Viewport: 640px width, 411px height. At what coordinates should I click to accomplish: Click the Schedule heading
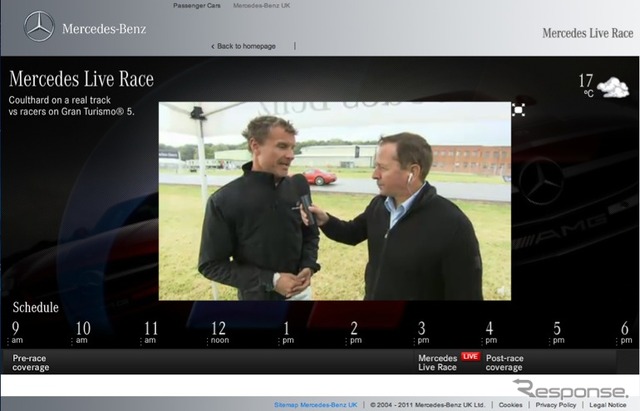tap(36, 307)
